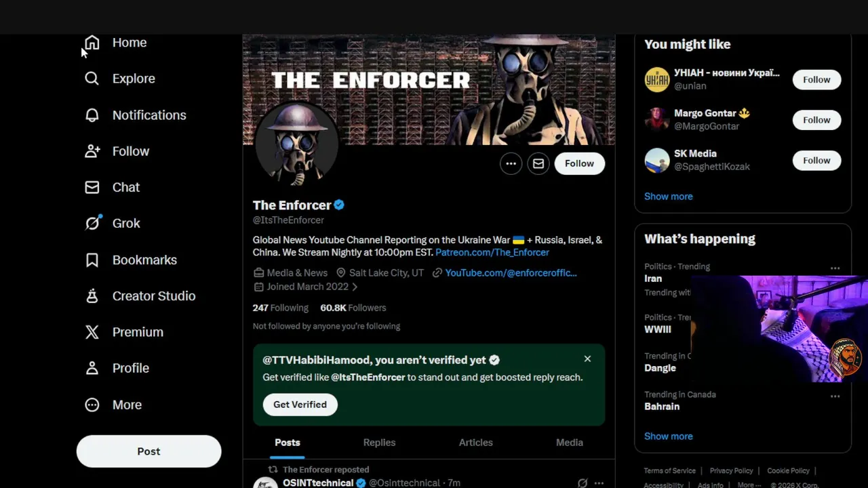Click the Notifications bell icon
Viewport: 868px width, 488px height.
coord(92,115)
